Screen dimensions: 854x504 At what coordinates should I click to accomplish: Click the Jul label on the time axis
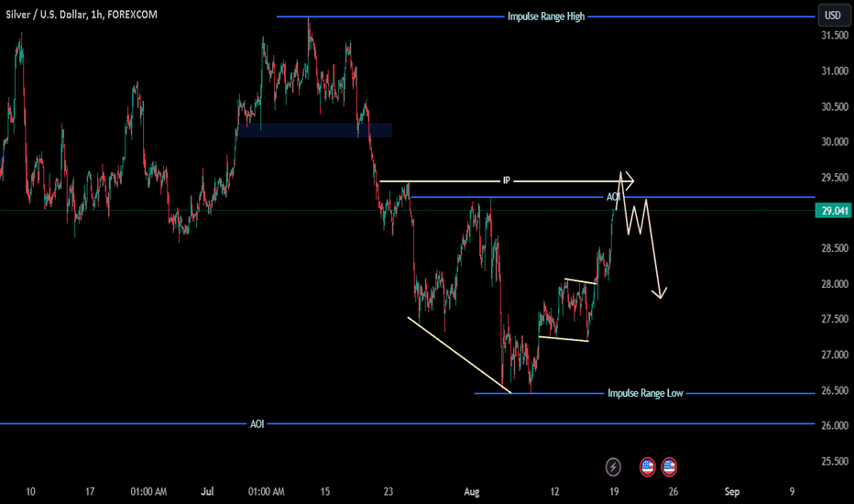tap(207, 491)
